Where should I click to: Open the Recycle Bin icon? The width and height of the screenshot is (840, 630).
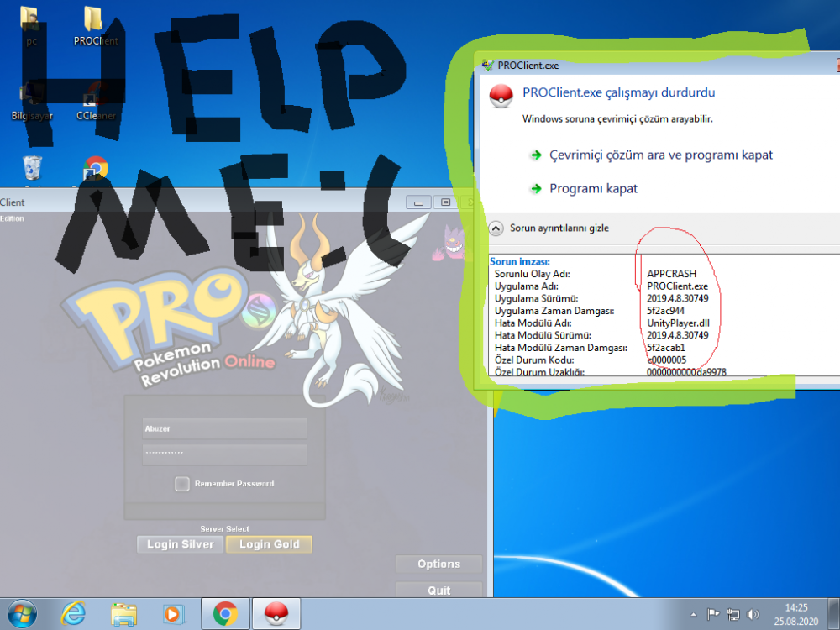point(32,168)
